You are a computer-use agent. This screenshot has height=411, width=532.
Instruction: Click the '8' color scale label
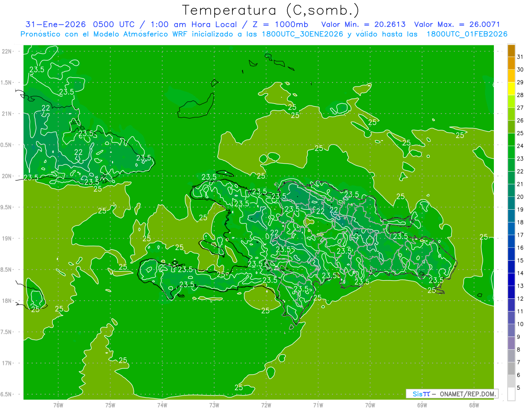click(519, 349)
